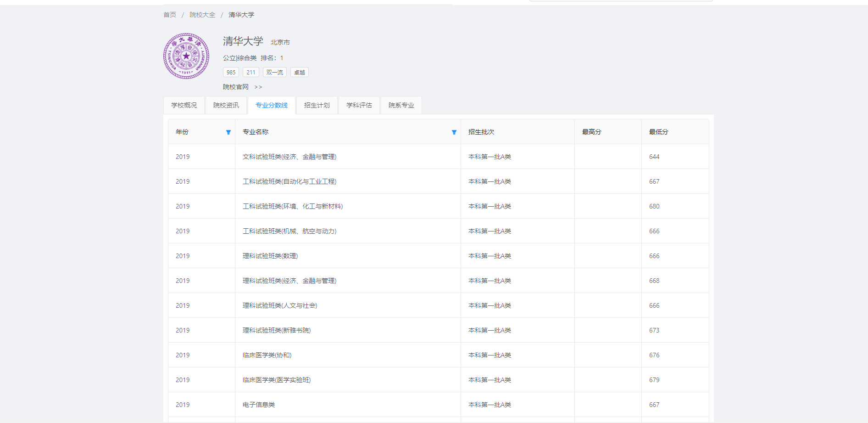Click 本科第一批A类 in 临床医学类(协和) row

(x=490, y=355)
